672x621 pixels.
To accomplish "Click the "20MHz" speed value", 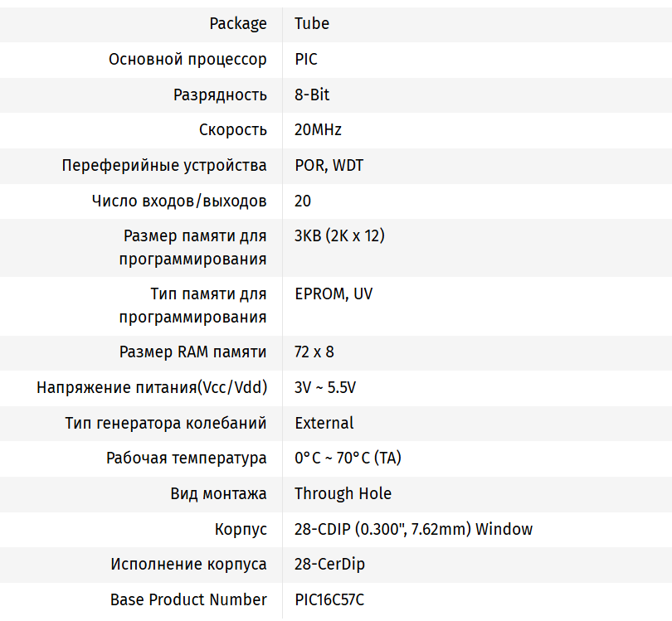I will [x=318, y=130].
